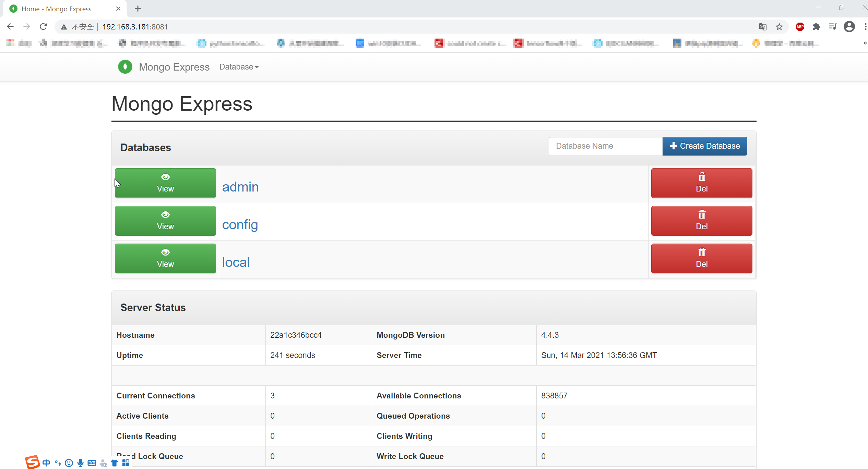Toggle Chinese punctuation mode

point(58,463)
